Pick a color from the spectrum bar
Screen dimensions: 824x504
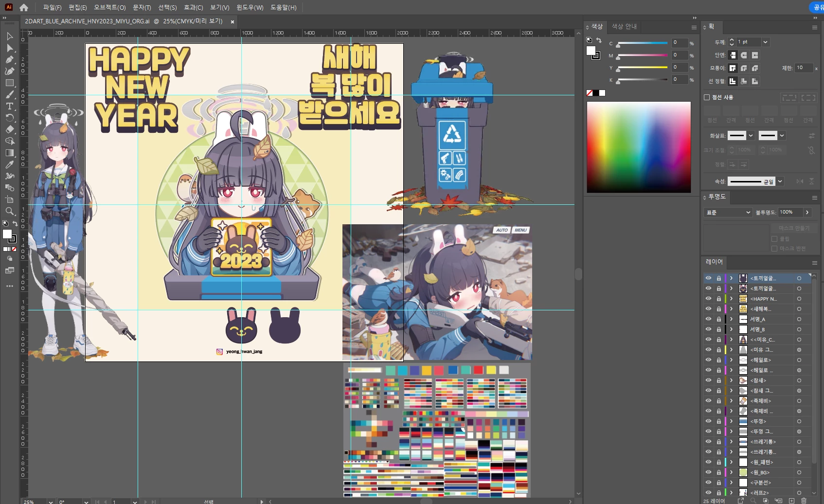point(639,147)
